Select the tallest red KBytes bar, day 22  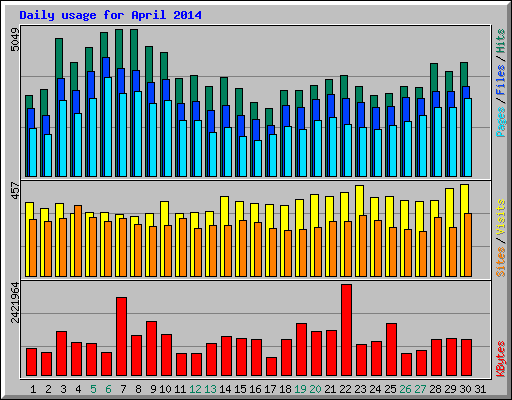[x=346, y=330]
